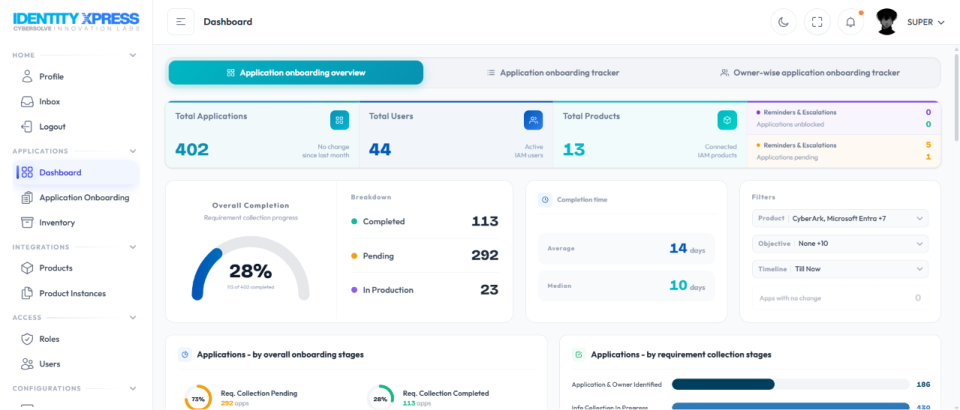This screenshot has width=960, height=410.
Task: Collapse the HOME sidebar section chevron
Action: click(x=133, y=55)
